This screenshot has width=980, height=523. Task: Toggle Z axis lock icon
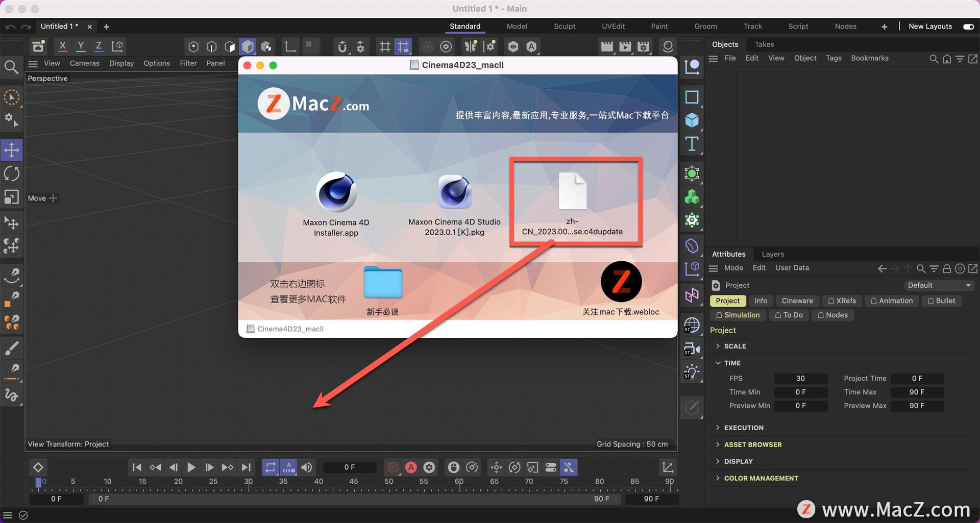pyautogui.click(x=99, y=46)
